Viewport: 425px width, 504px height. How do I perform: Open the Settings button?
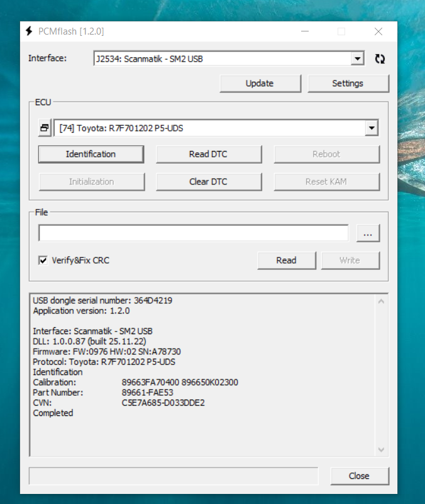pyautogui.click(x=348, y=83)
